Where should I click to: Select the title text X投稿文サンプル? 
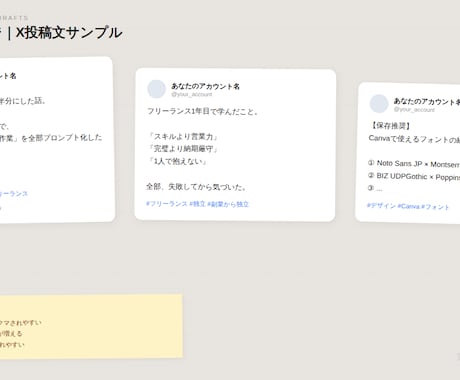point(69,33)
